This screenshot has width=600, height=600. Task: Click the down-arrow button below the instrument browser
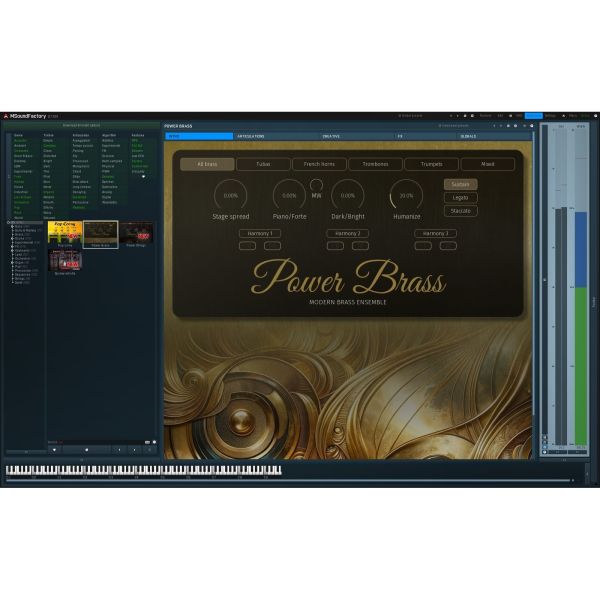click(x=54, y=450)
